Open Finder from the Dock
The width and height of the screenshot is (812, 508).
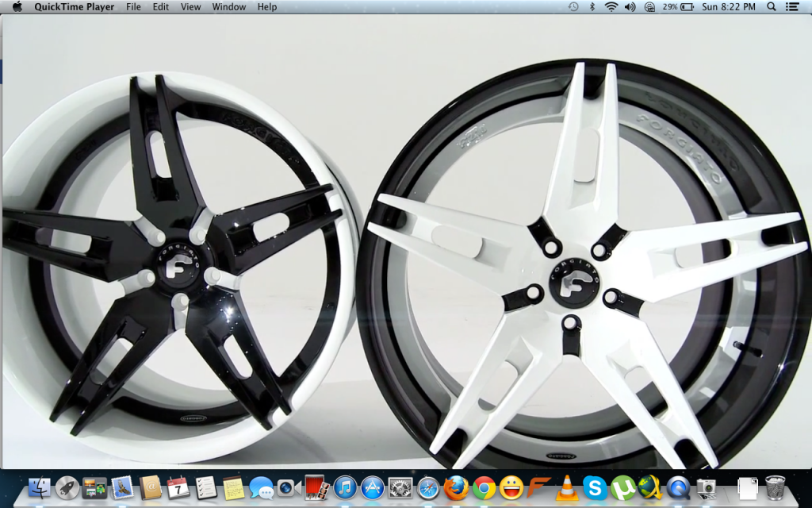tap(40, 488)
